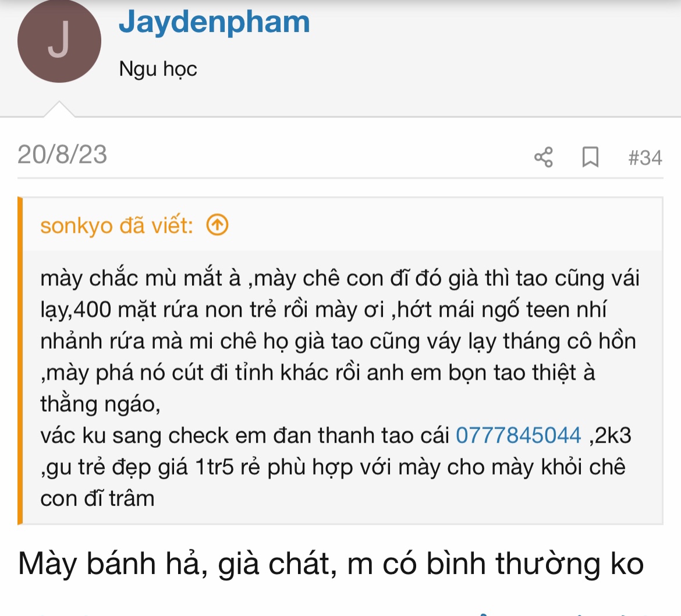Open the 20/8/23 post date link
Screen dimensions: 681x616
(x=62, y=155)
